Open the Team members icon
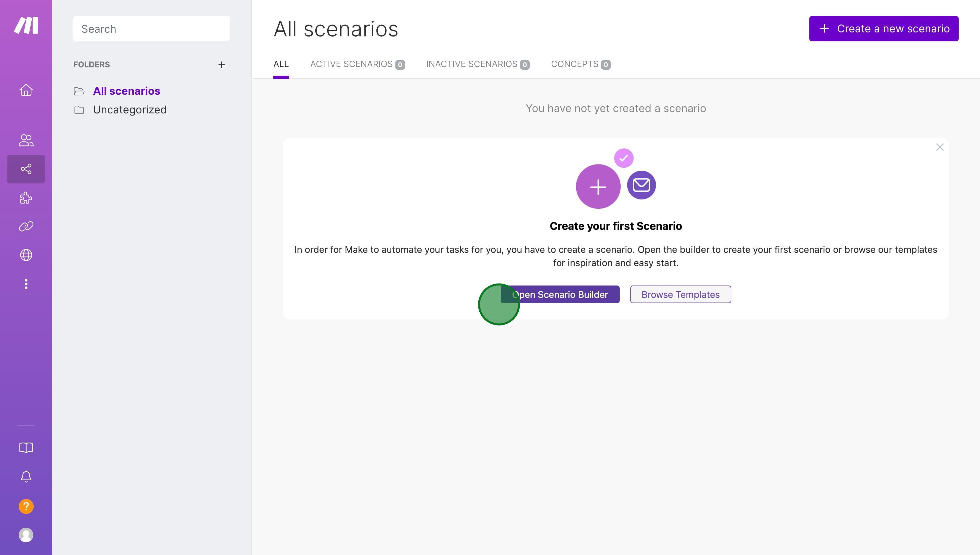Viewport: 980px width, 555px height. pos(26,140)
